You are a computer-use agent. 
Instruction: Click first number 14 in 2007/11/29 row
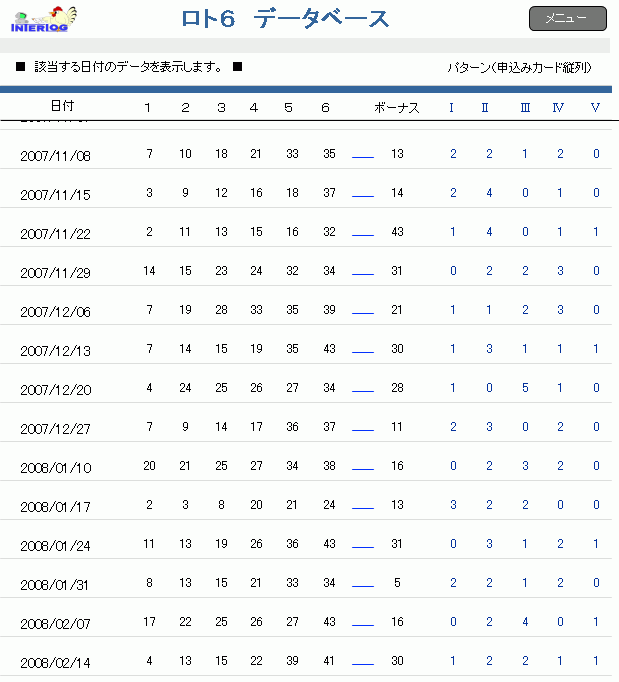click(x=149, y=271)
